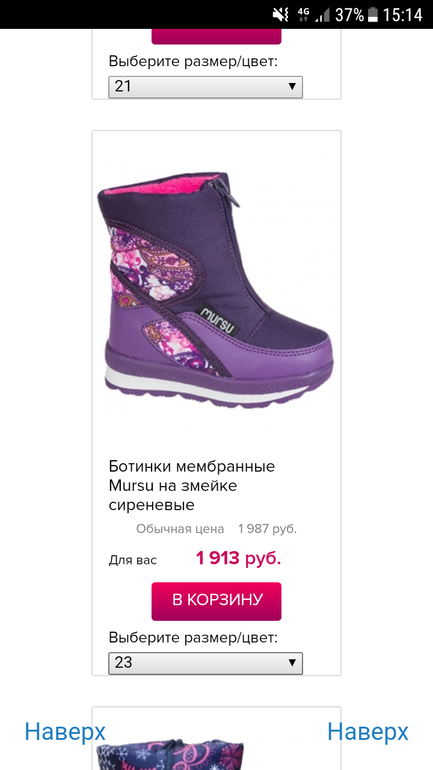
Task: Click arrow of the size 21 selector
Action: click(292, 87)
